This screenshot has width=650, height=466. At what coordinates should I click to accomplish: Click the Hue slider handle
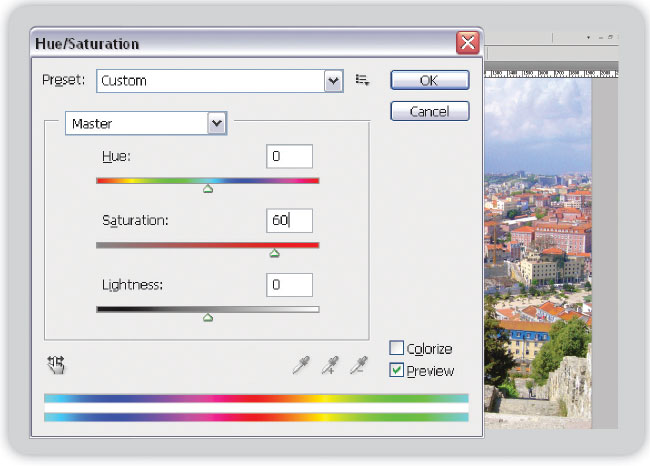coord(208,188)
